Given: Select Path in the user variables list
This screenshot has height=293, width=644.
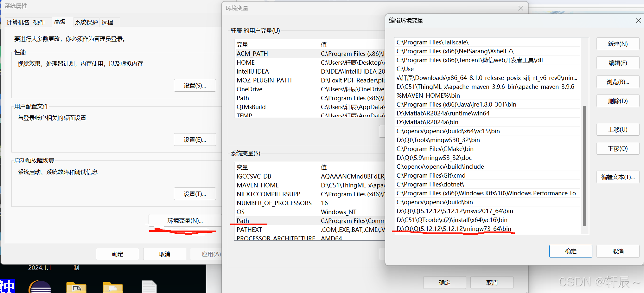Looking at the screenshot, I should [x=309, y=98].
